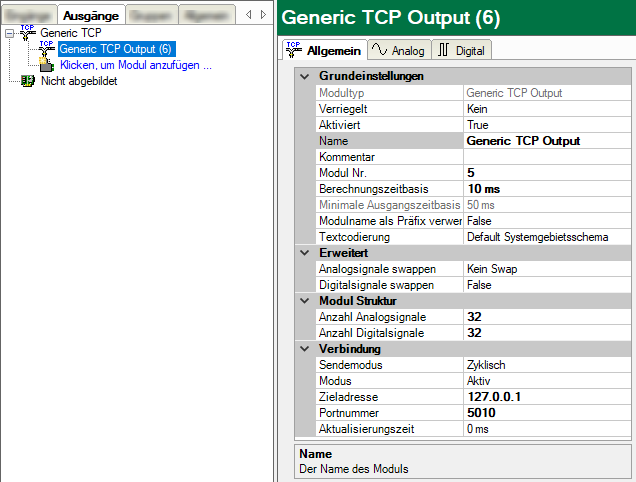This screenshot has width=636, height=482.
Task: Click the empty Kommentar value field
Action: [547, 157]
